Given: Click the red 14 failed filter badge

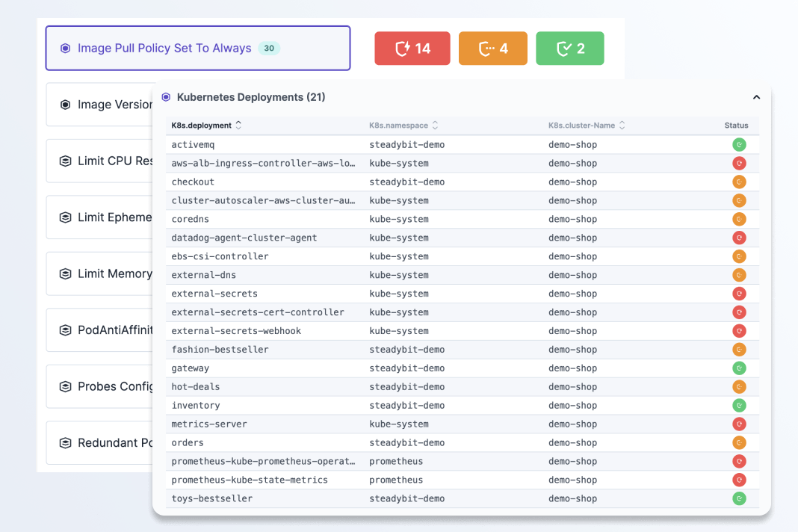Looking at the screenshot, I should click(412, 49).
